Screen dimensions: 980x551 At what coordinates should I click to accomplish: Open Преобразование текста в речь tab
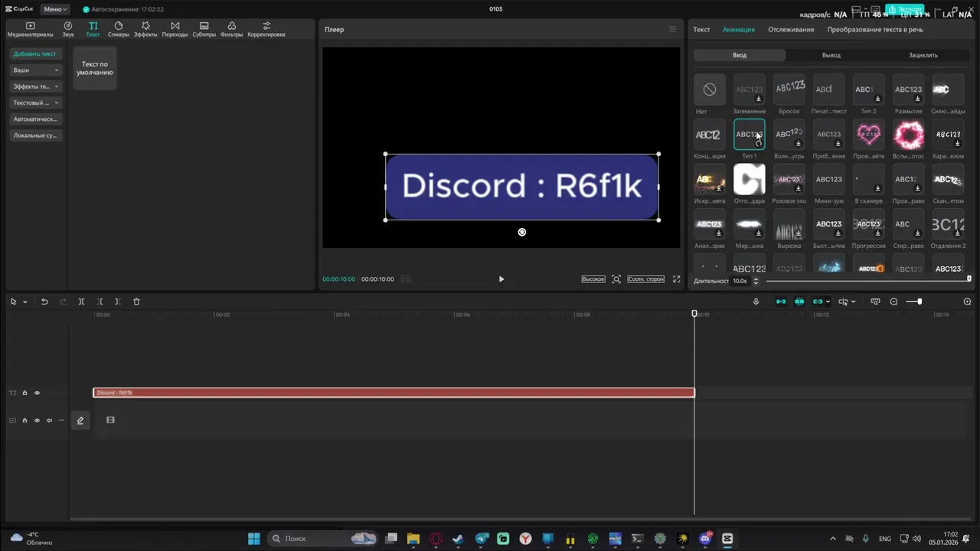[x=875, y=29]
